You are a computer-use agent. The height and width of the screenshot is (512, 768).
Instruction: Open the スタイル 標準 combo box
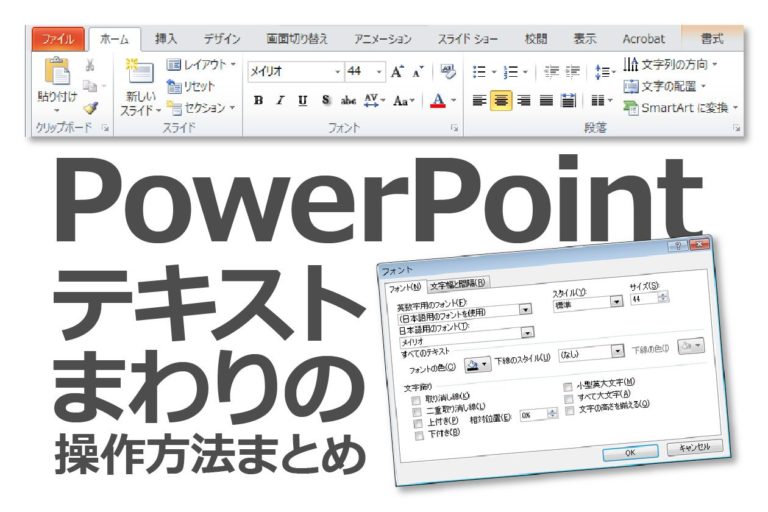tap(587, 304)
